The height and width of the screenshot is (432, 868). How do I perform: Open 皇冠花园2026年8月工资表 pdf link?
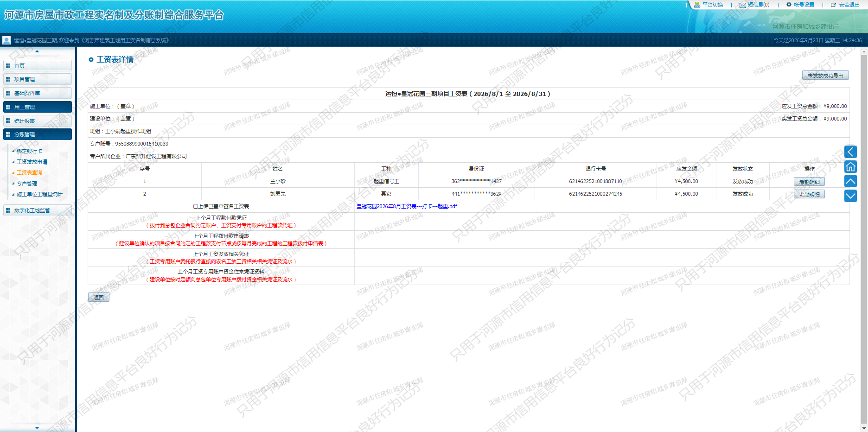(x=407, y=206)
